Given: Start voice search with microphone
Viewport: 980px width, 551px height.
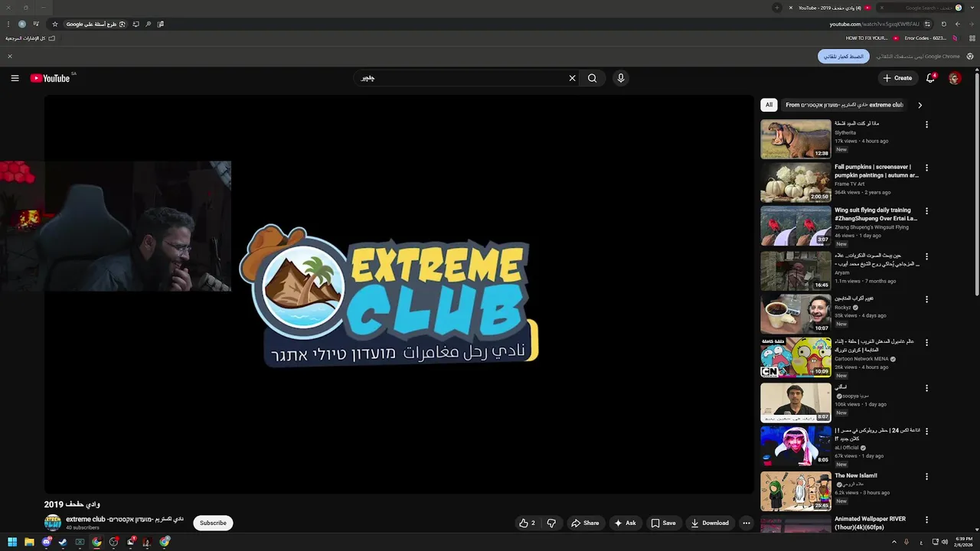Looking at the screenshot, I should [x=621, y=78].
